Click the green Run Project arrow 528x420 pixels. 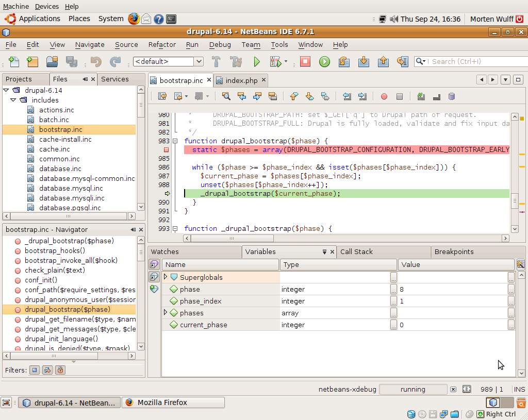[x=257, y=62]
